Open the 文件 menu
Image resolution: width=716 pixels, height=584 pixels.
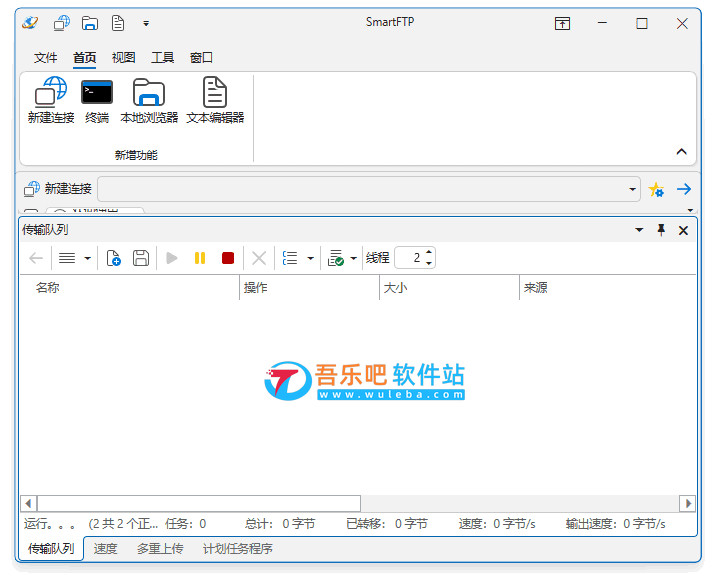(x=45, y=58)
